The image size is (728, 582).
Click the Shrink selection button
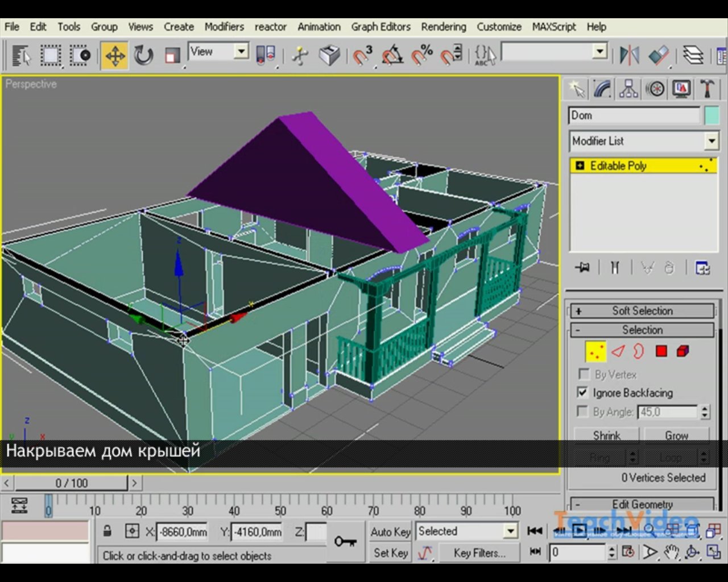click(606, 435)
